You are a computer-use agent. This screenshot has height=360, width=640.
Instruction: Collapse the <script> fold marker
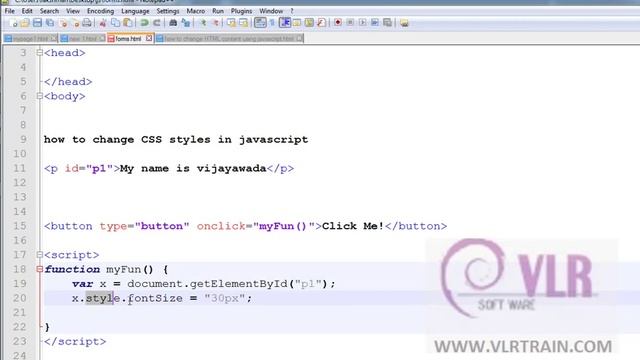(x=40, y=255)
